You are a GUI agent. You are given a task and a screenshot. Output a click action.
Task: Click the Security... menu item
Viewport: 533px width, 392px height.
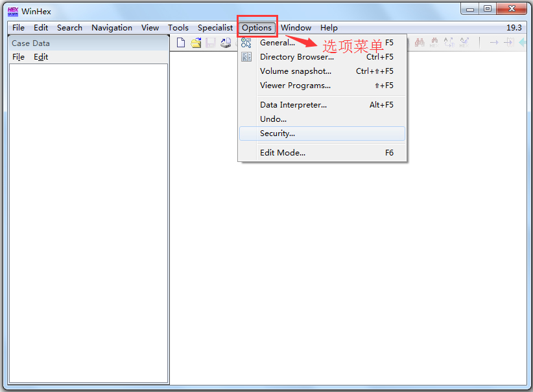(x=322, y=133)
